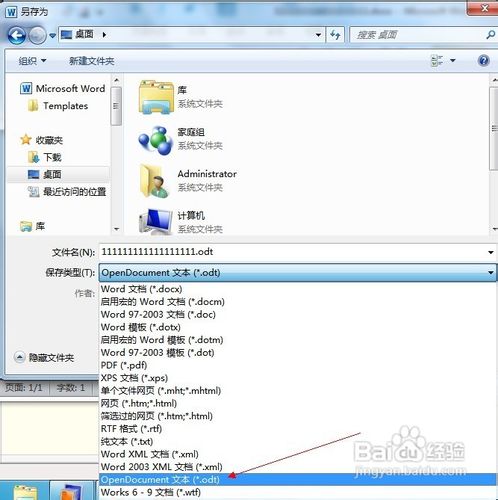Choose Word 97-2003 文档 (*.doc)

(297, 314)
